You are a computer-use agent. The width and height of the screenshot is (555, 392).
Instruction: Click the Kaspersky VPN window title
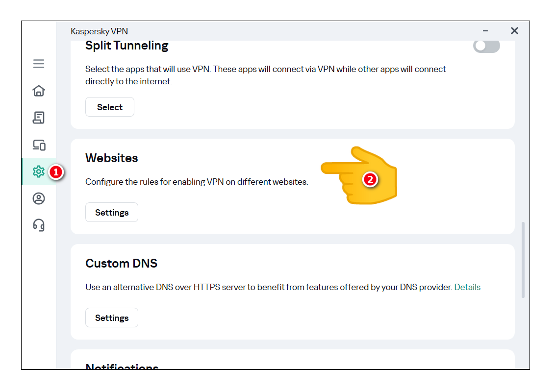[99, 31]
